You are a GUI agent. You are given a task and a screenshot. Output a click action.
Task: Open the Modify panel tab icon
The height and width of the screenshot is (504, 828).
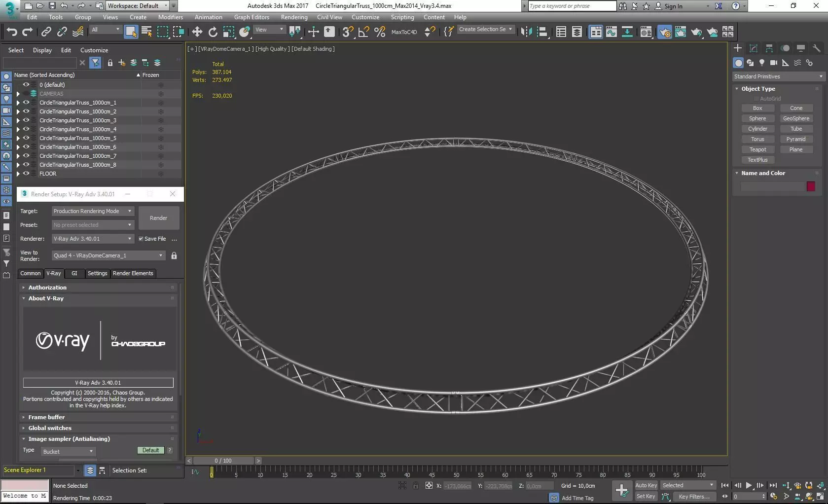(x=754, y=48)
